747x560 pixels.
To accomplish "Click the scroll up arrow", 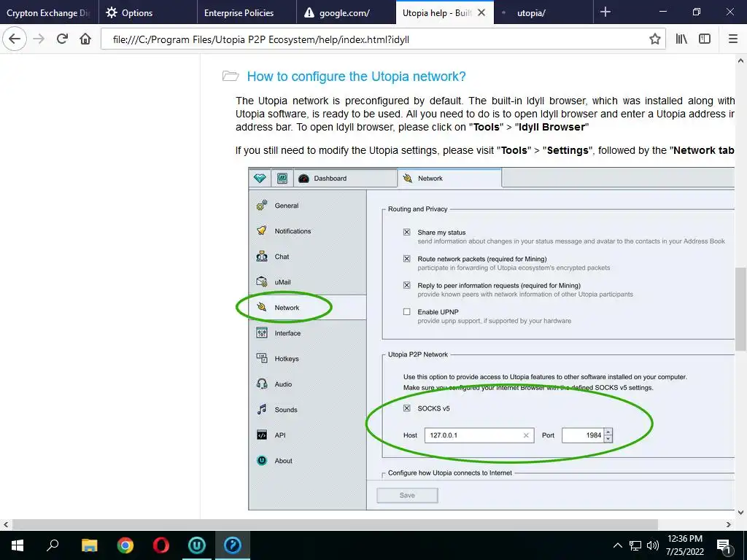I will (x=740, y=61).
